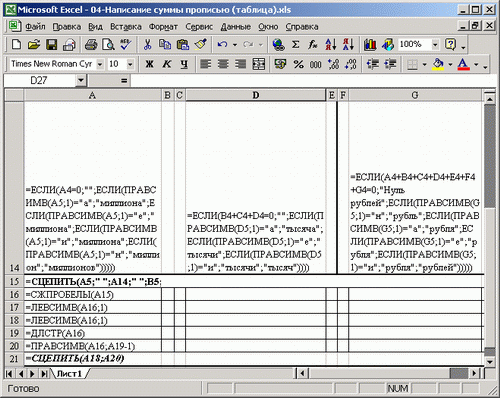Apply thousands separator 000 style
Image resolution: width=500 pixels, height=398 pixels.
coord(315,64)
